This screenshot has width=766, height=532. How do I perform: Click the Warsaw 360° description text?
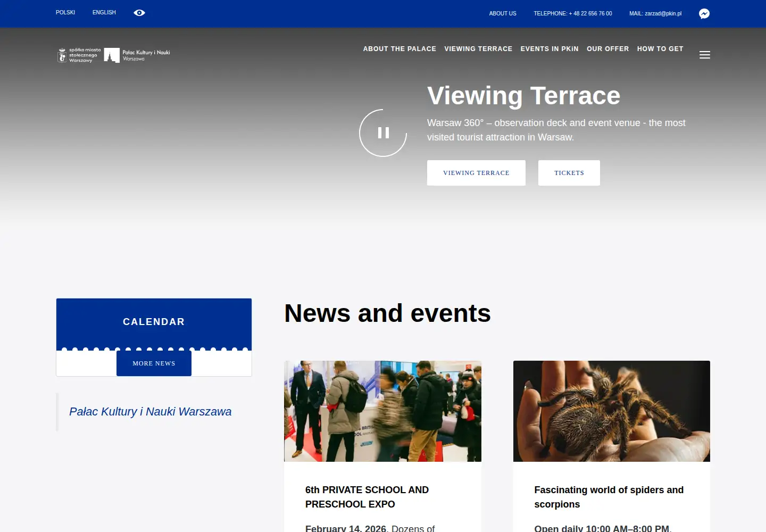[556, 130]
